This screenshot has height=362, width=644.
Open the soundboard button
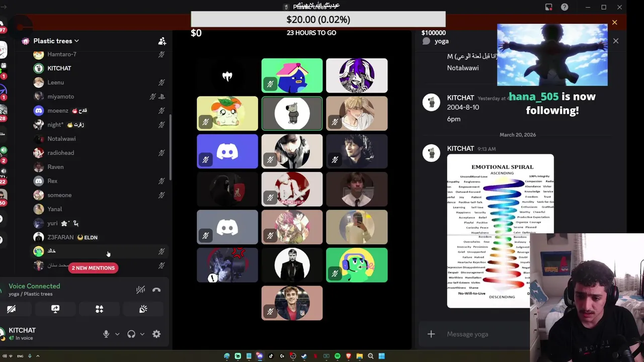point(143,309)
